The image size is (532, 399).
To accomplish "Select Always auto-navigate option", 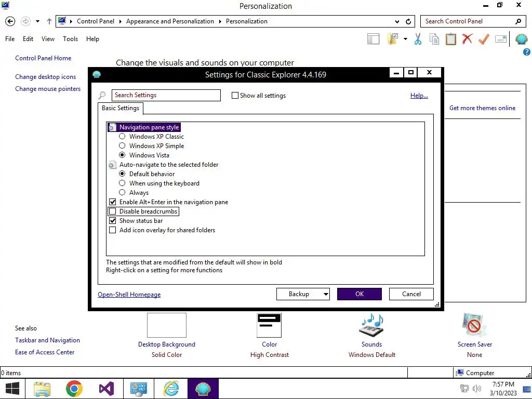I will 122,192.
